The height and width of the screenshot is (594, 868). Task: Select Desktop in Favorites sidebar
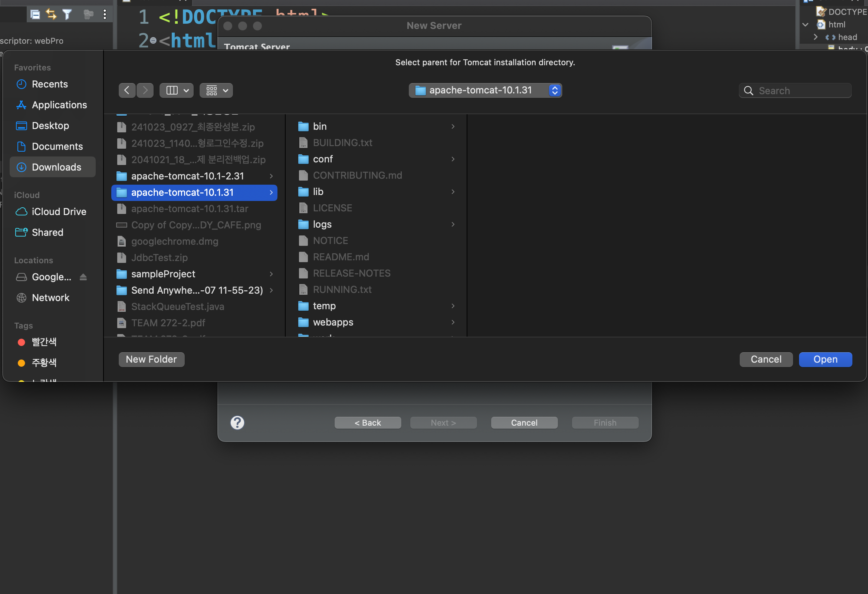pyautogui.click(x=53, y=126)
